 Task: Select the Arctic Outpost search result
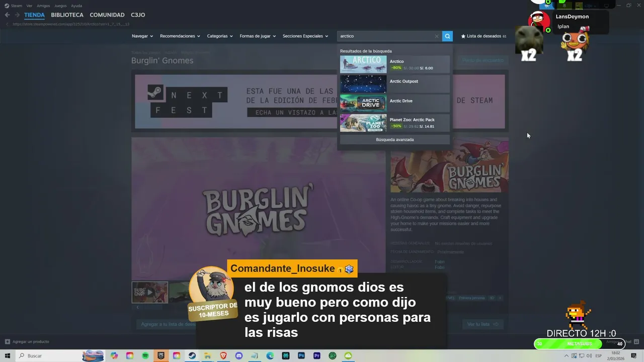[x=394, y=84]
